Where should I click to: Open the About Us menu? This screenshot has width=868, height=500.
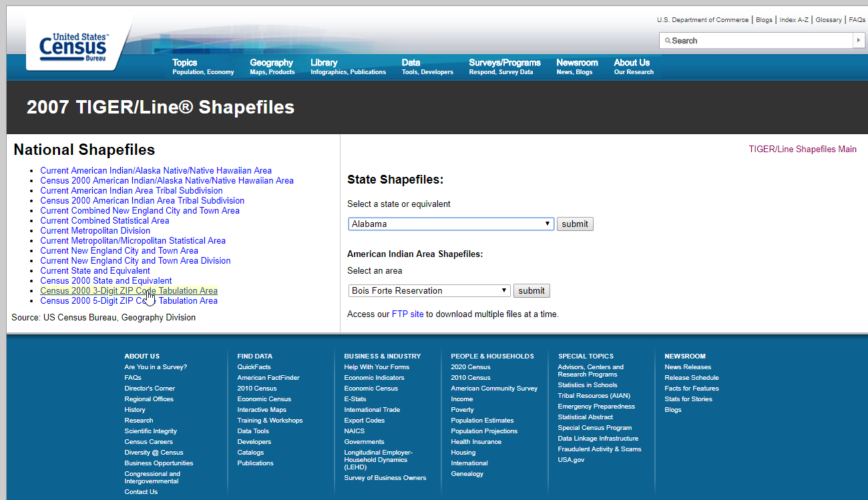pyautogui.click(x=634, y=67)
